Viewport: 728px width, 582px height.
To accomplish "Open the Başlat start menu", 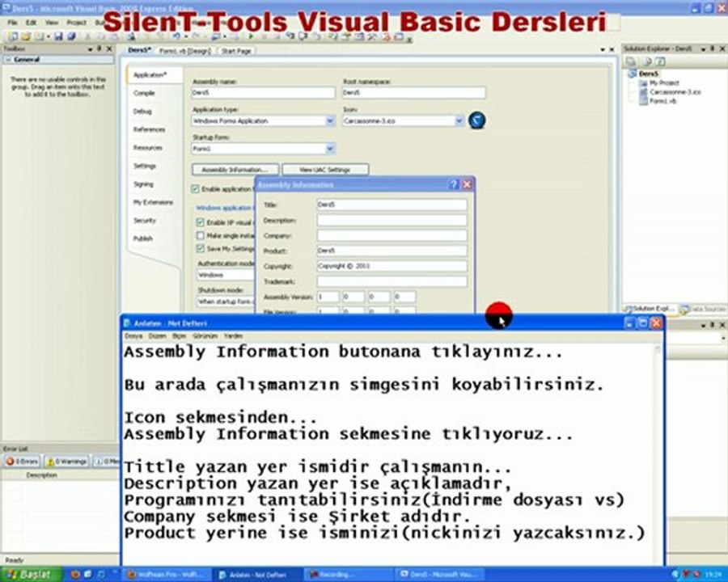I will click(x=31, y=575).
